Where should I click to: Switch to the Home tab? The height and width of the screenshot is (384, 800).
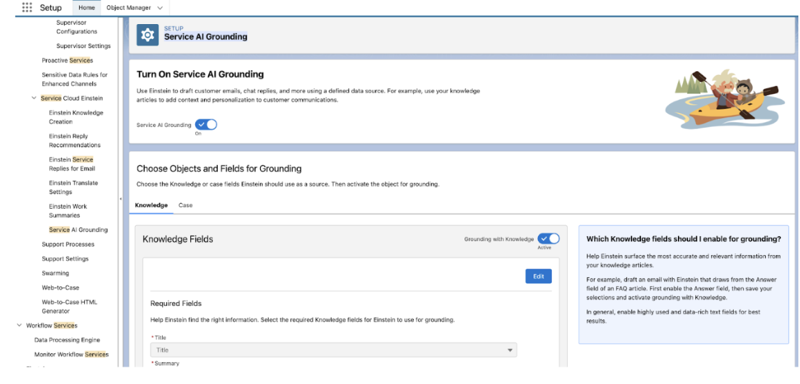point(87,8)
